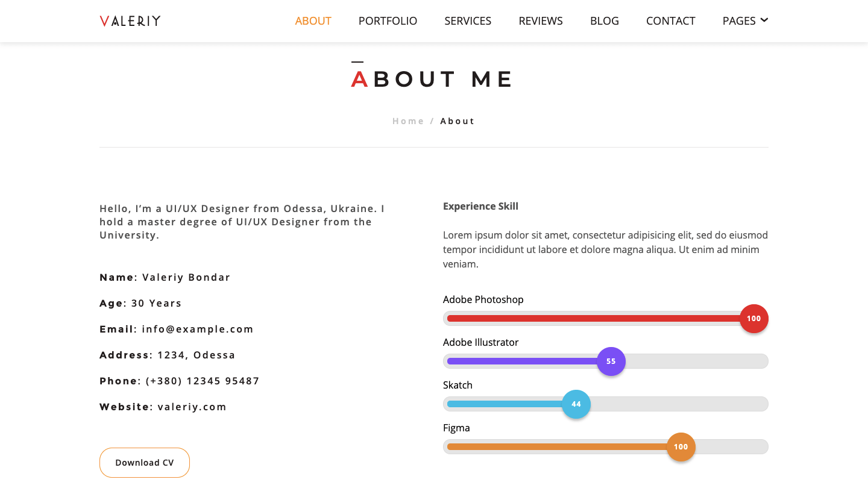Click the Download CV button
Viewport: 868px width, 494px height.
[x=145, y=463]
